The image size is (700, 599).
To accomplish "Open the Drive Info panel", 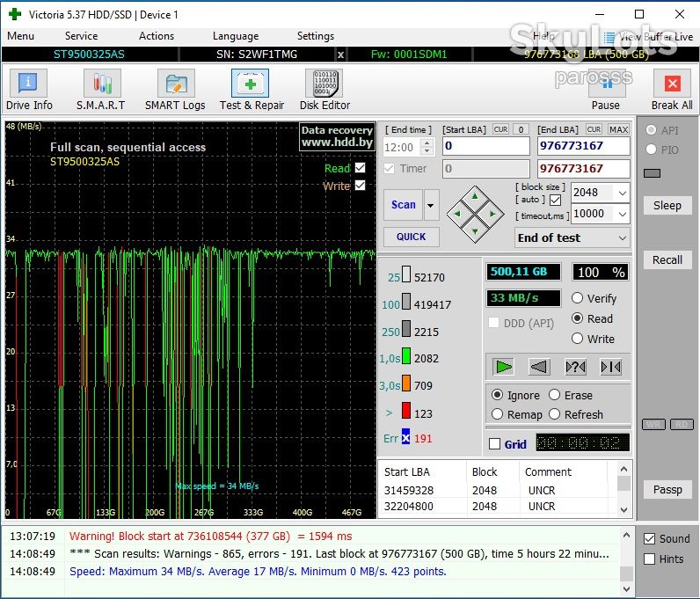I will point(28,90).
